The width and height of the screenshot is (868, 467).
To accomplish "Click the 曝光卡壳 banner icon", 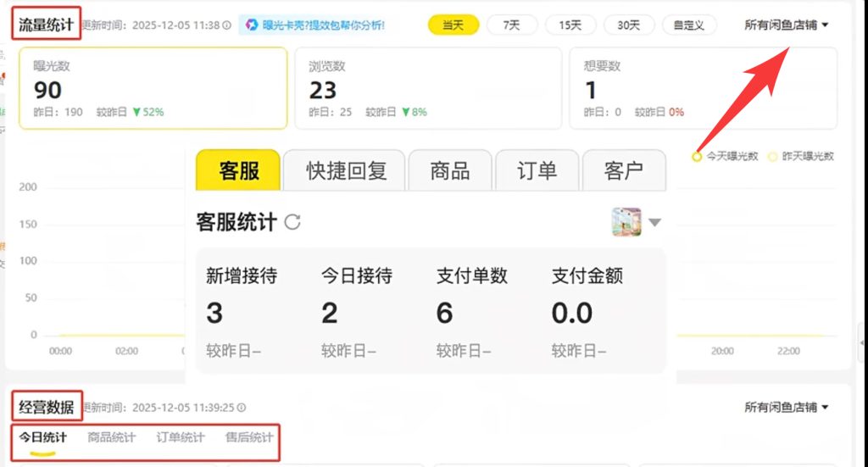I will [x=252, y=25].
